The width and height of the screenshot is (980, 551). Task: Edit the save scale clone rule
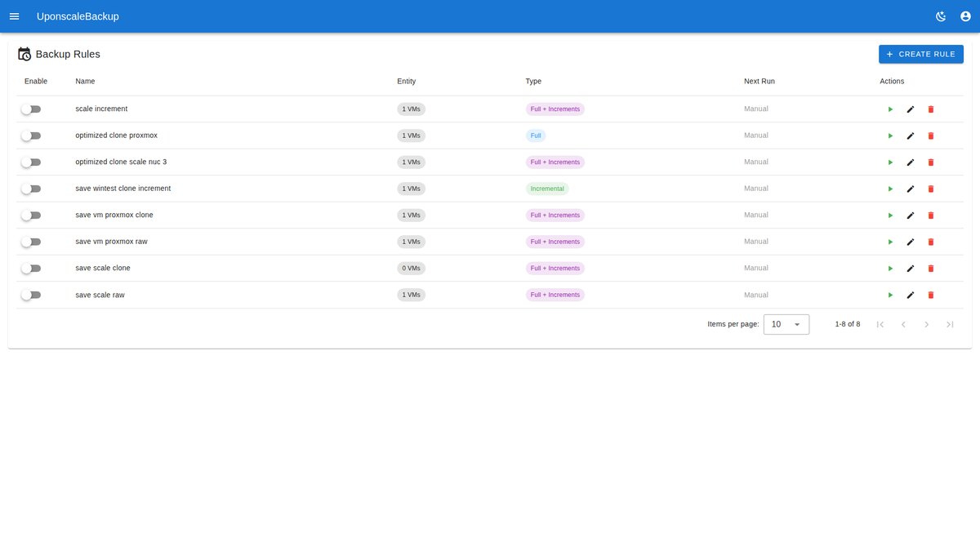(911, 269)
